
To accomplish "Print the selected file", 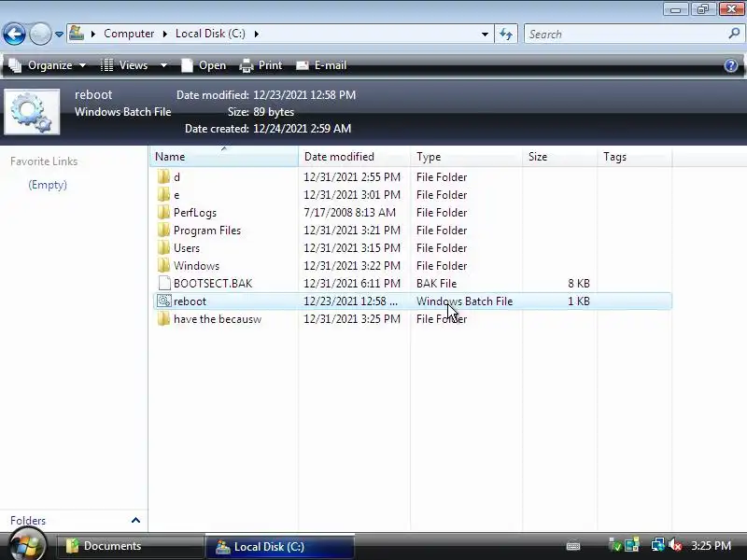I will [261, 65].
